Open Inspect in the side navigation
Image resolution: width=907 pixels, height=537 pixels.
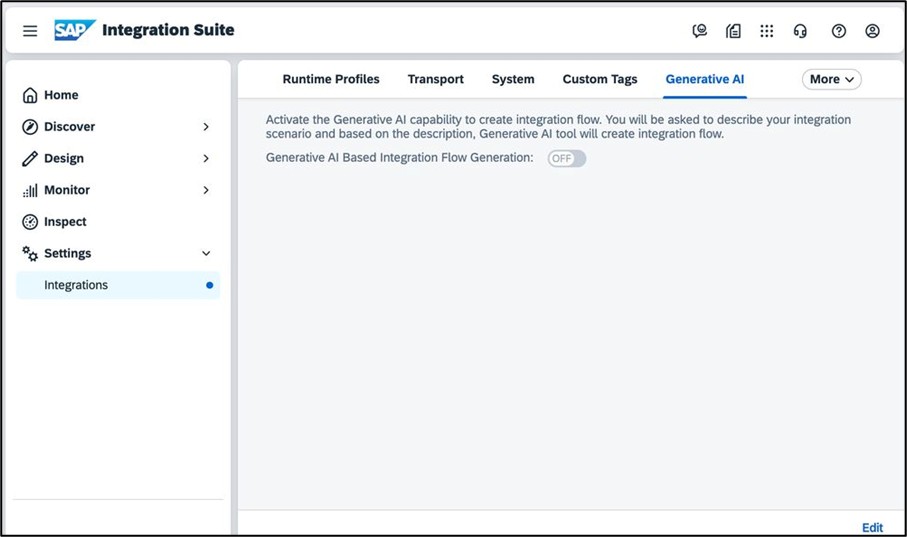tap(65, 222)
